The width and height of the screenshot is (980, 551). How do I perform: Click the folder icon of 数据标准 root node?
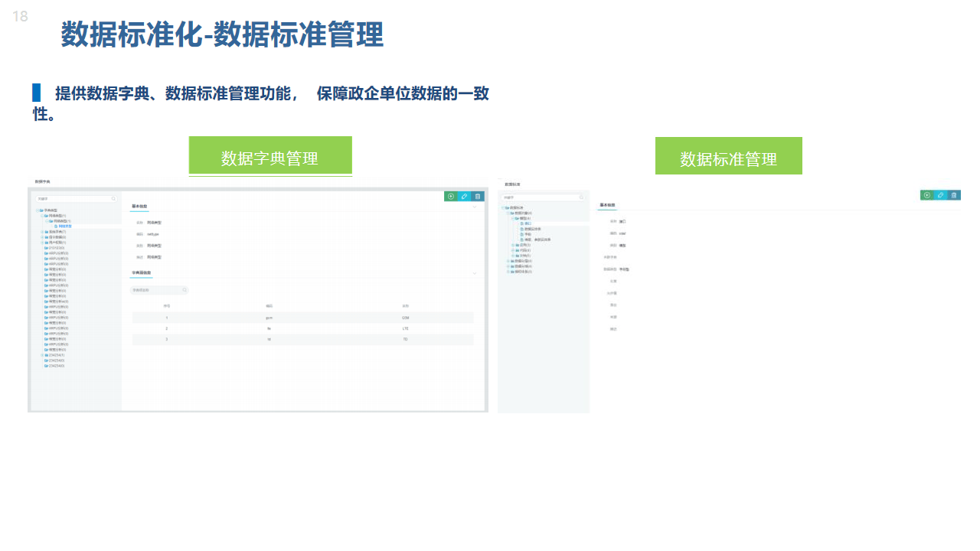507,207
